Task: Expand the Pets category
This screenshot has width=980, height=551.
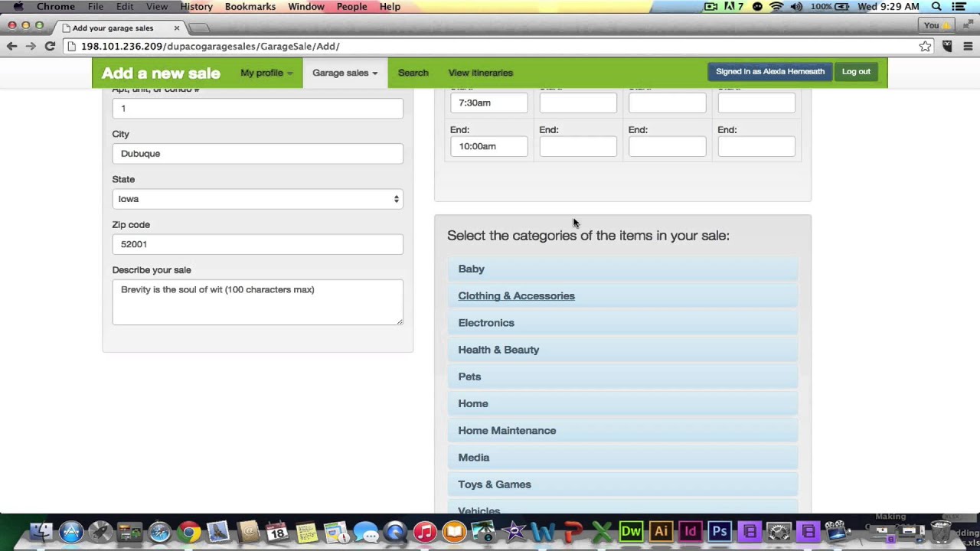Action: click(x=623, y=377)
